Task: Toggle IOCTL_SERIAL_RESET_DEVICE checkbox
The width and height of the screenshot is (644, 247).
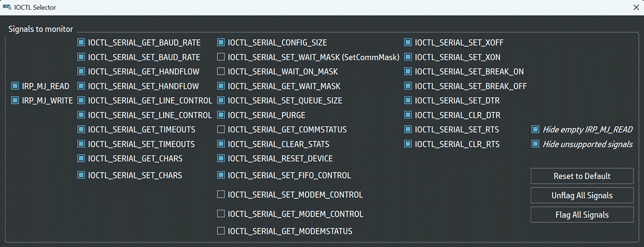Action: tap(221, 159)
